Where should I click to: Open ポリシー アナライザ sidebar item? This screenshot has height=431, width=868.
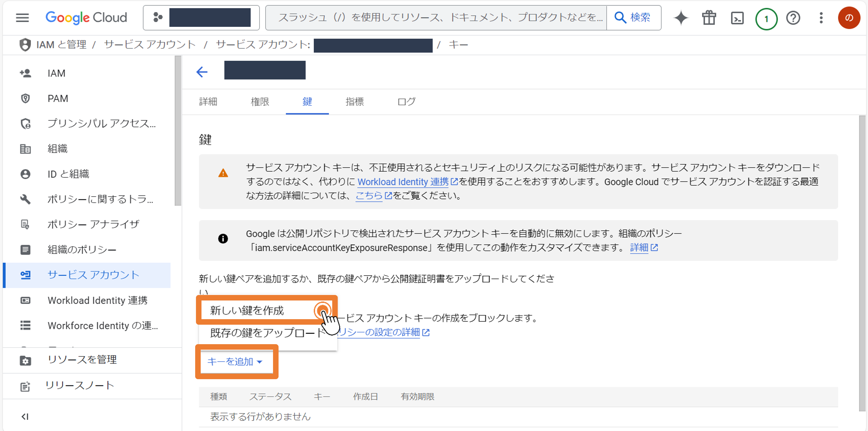pos(87,224)
